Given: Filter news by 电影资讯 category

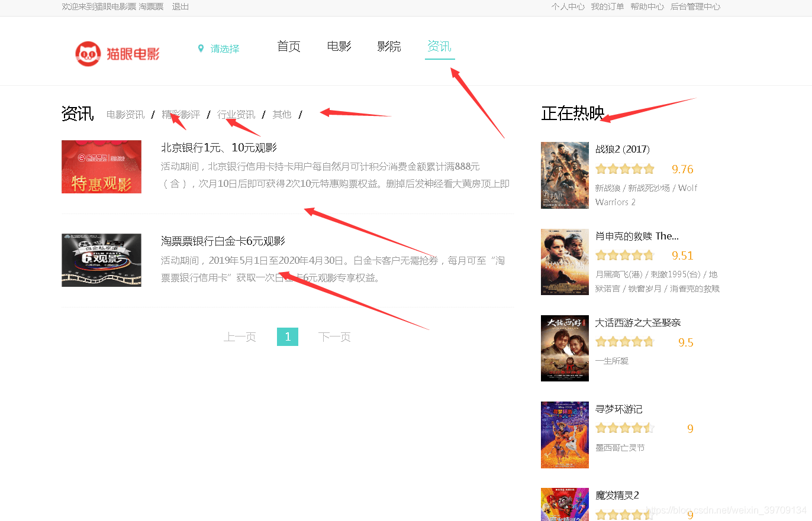Looking at the screenshot, I should [125, 115].
